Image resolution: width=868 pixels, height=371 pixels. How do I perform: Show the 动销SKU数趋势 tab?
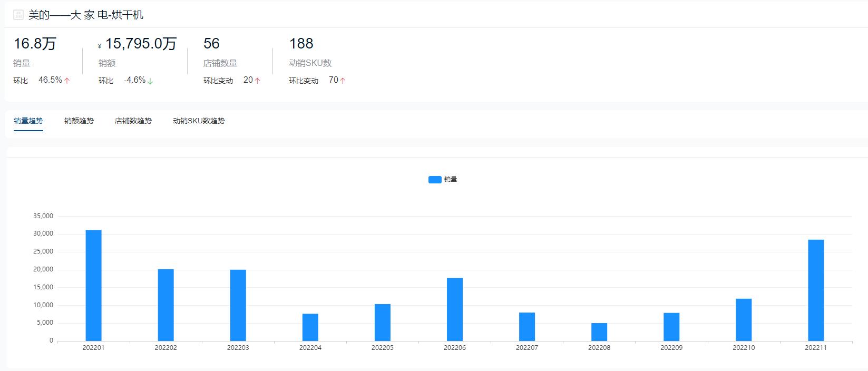pos(199,121)
